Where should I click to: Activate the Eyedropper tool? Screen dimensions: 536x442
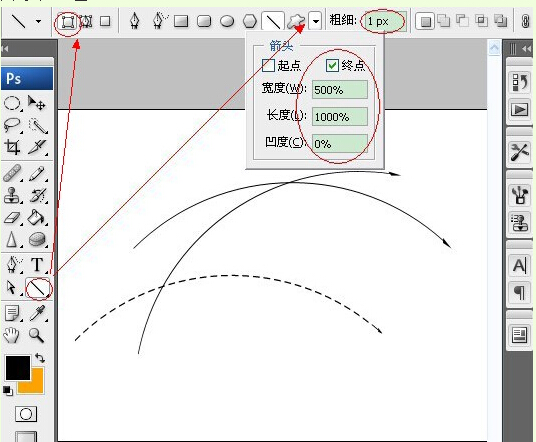coord(37,313)
